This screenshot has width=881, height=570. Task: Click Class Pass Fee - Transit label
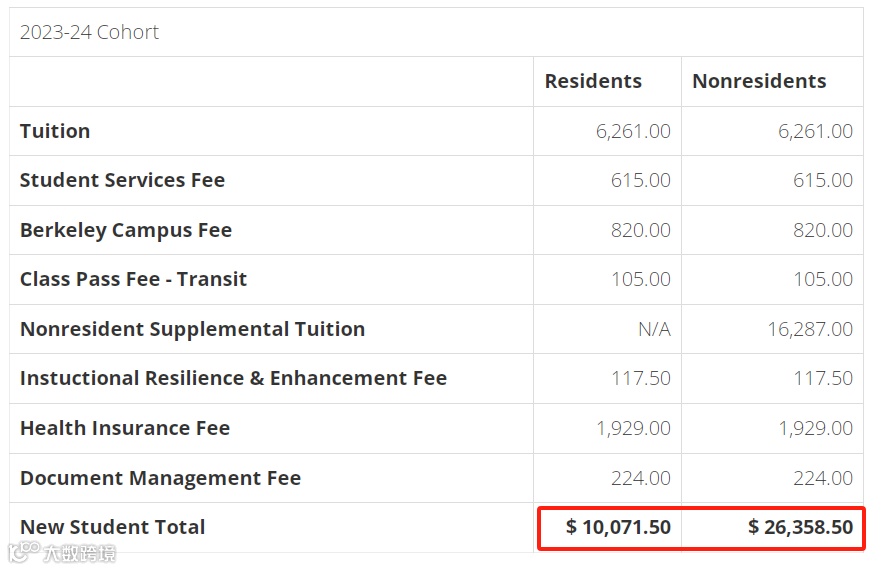[x=133, y=279]
